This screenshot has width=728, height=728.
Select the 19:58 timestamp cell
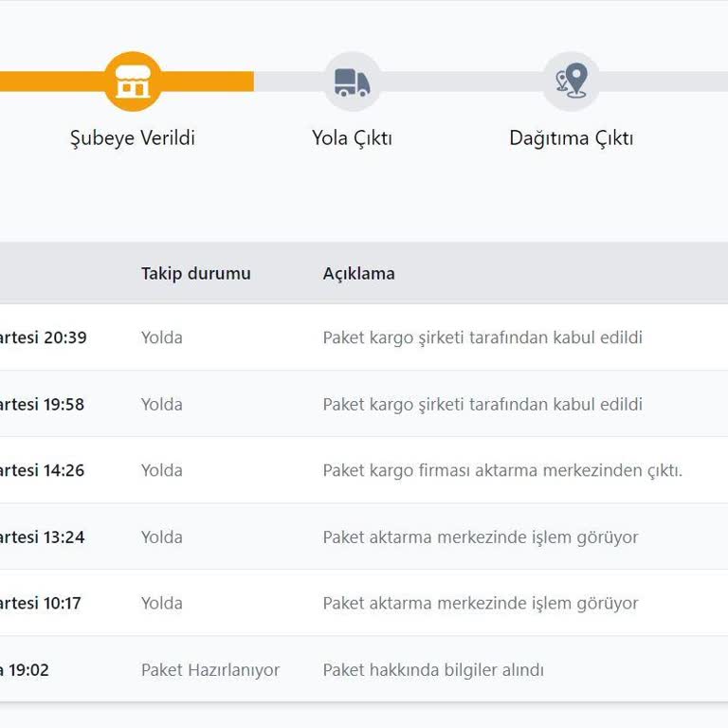pos(43,405)
